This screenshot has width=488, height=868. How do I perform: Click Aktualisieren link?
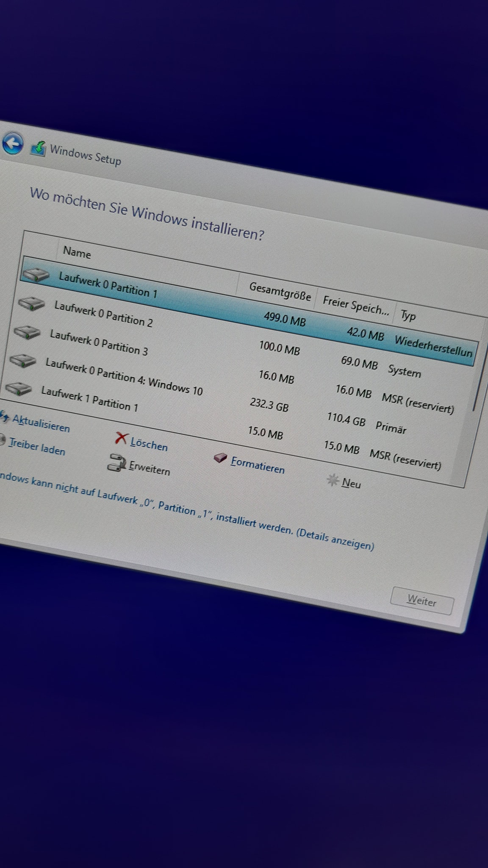(x=41, y=423)
